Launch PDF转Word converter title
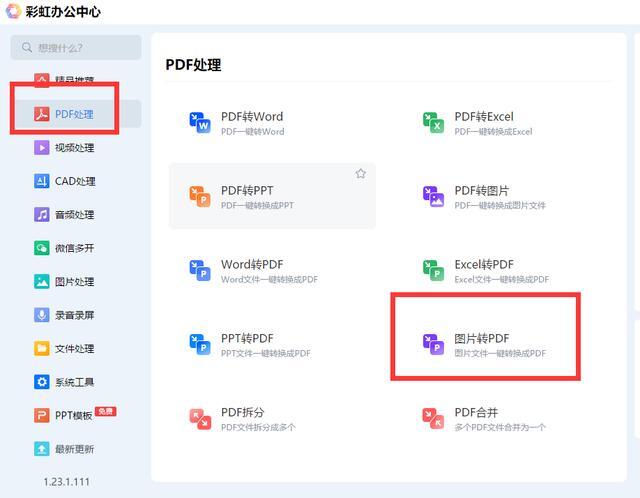Image resolution: width=640 pixels, height=498 pixels. click(x=252, y=117)
